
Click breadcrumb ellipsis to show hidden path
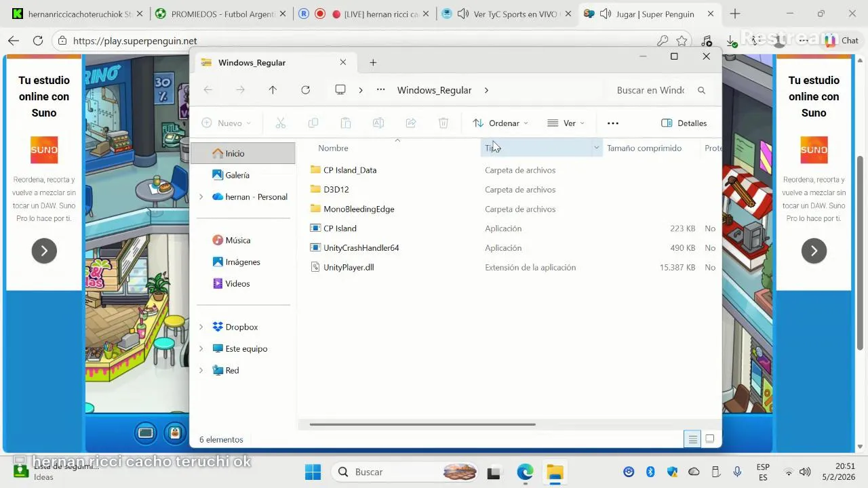[x=381, y=90]
